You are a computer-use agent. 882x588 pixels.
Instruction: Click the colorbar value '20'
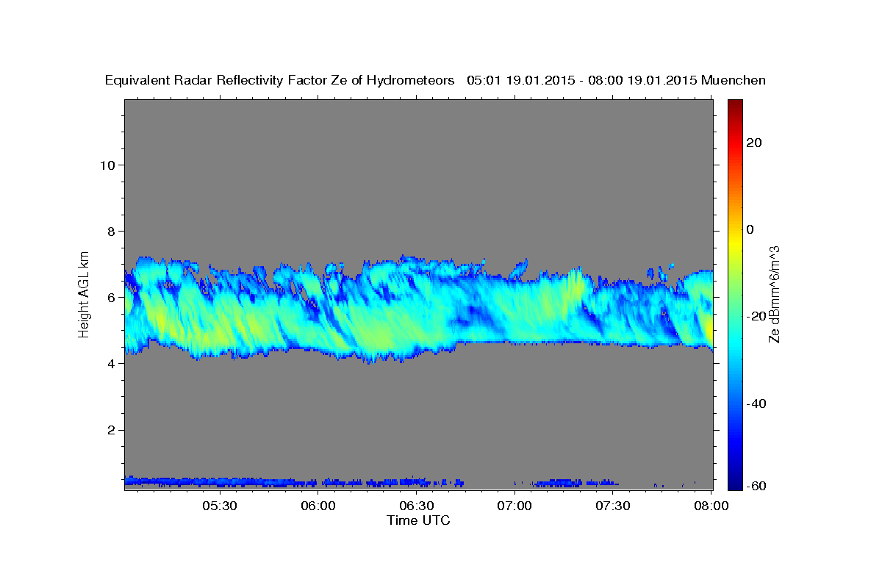pyautogui.click(x=754, y=143)
